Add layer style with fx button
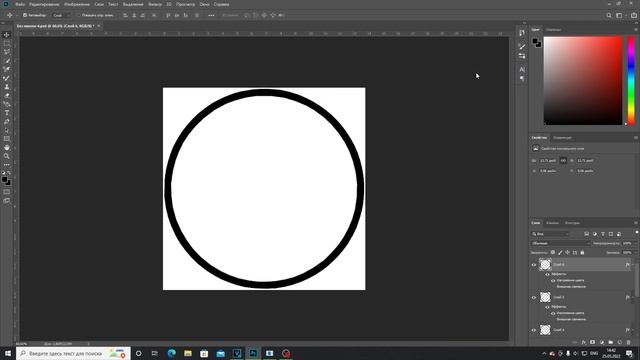Screen dimensions: 640x360 (x=584, y=342)
